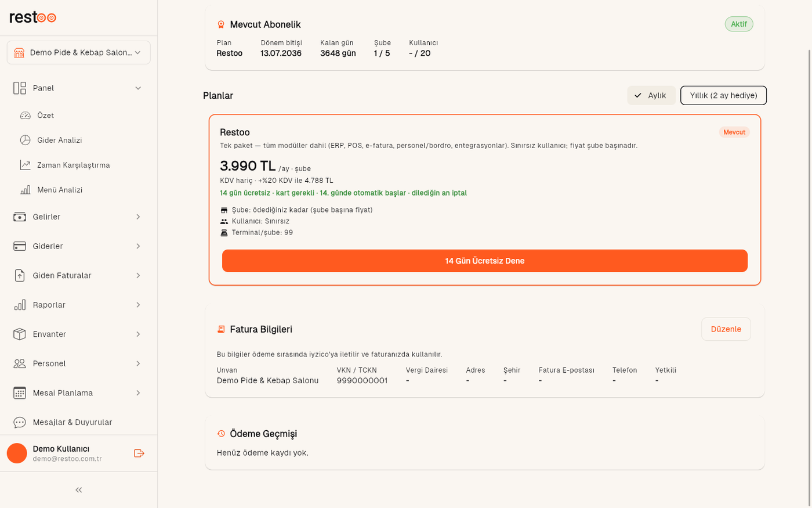Click the restoo logo
The width and height of the screenshot is (812, 508).
click(33, 17)
